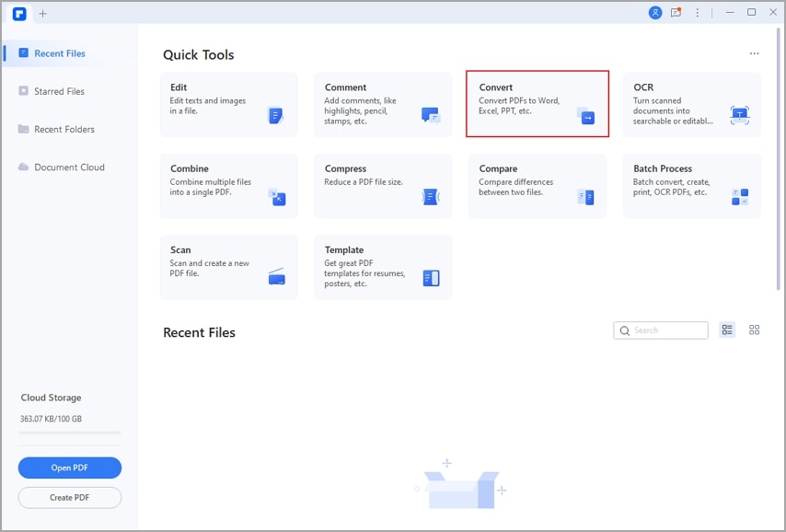Click 'Reduce a PDF file size.' description
786x532 pixels.
coord(364,182)
